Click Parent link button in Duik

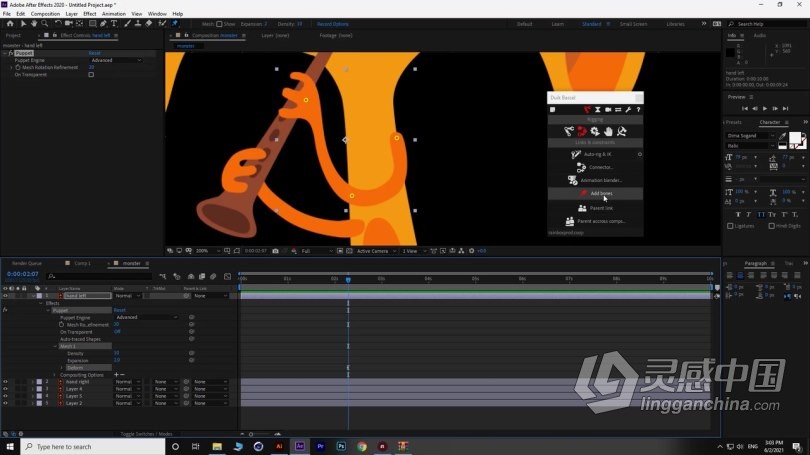coord(595,208)
